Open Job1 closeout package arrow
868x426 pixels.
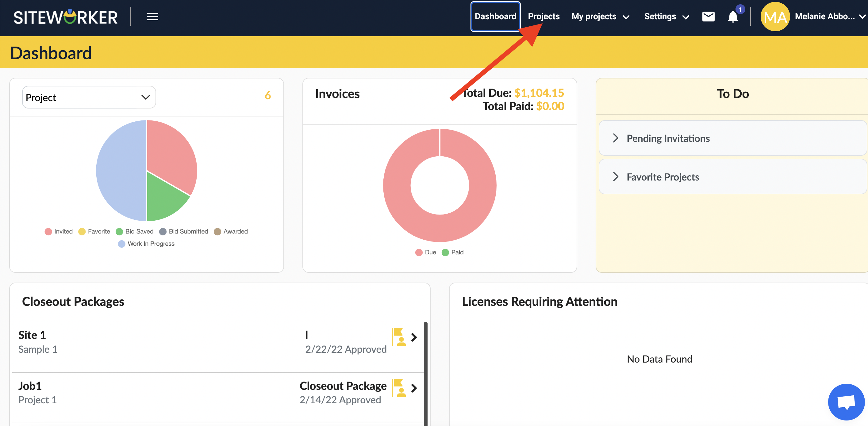pos(414,388)
